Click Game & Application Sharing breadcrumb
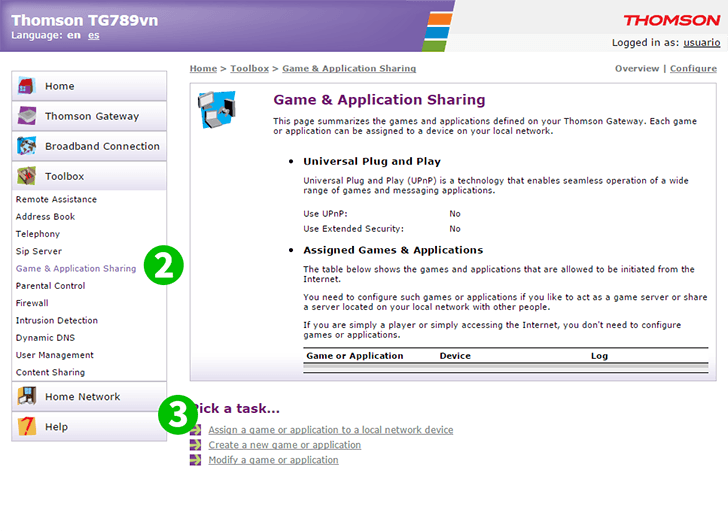 tap(349, 68)
